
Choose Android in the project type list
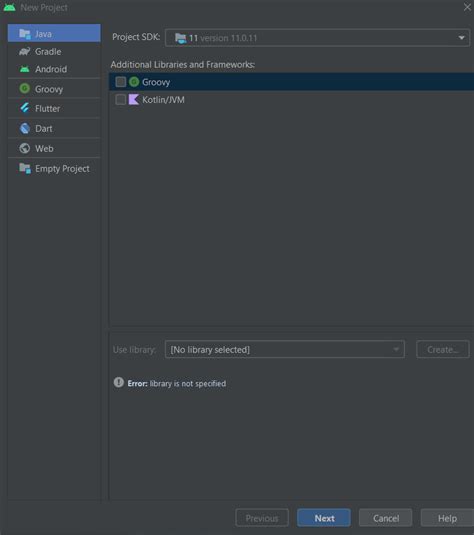54,69
